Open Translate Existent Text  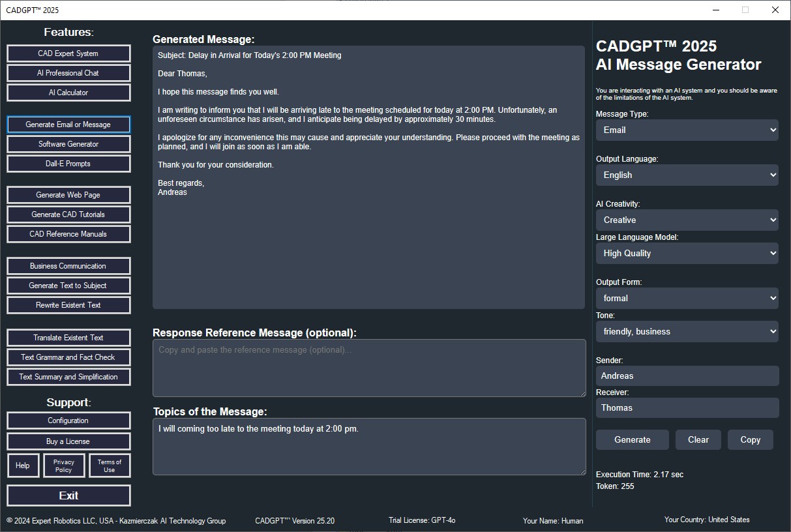[x=68, y=338]
